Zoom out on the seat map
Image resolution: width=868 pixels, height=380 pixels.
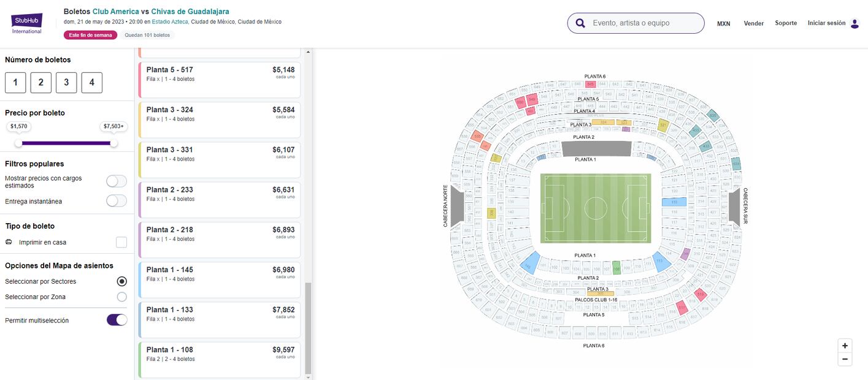(845, 359)
